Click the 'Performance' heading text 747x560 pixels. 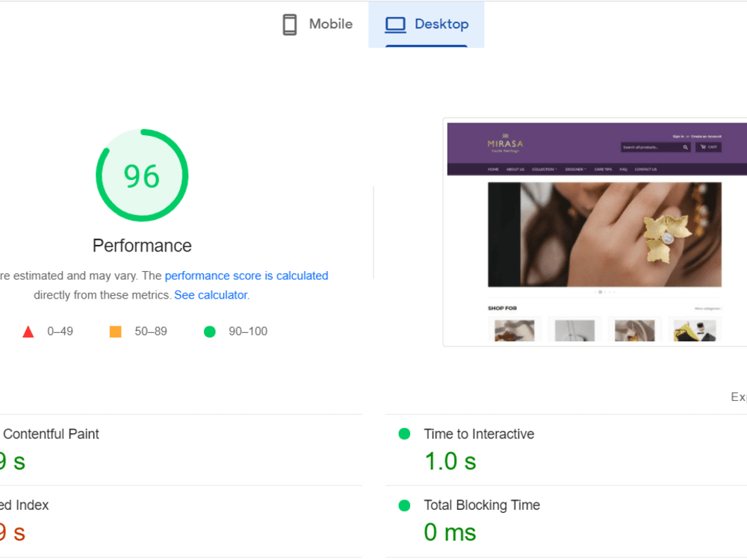coord(142,246)
